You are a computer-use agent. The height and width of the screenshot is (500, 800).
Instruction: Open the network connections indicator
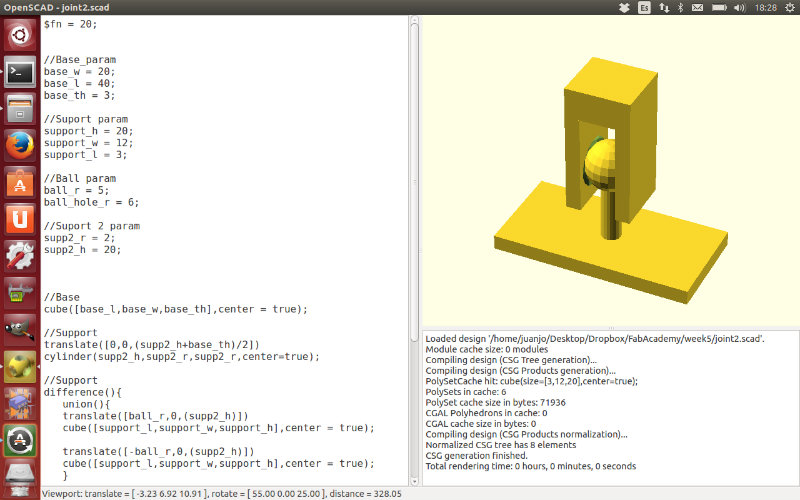click(664, 8)
